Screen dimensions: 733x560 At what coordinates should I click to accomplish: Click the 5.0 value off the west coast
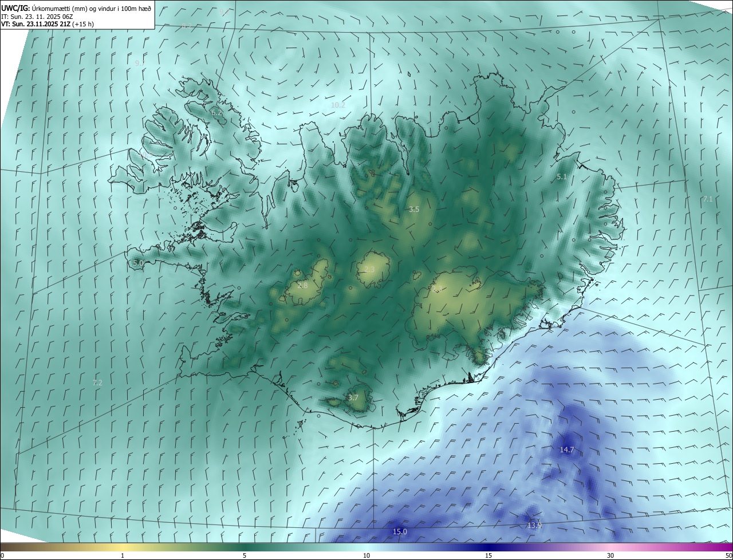[x=138, y=263]
